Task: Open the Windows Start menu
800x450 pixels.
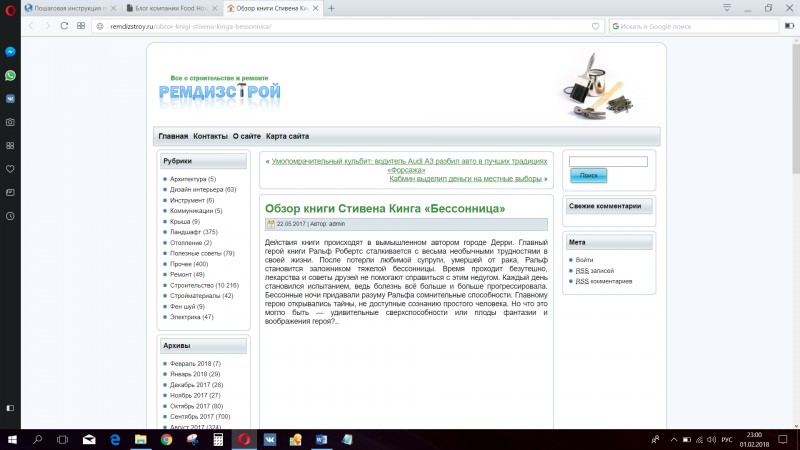Action: tap(12, 439)
